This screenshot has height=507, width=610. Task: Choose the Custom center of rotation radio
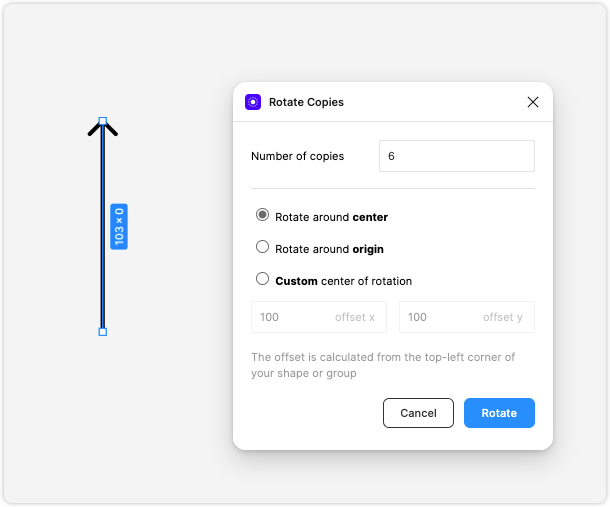pyautogui.click(x=262, y=279)
